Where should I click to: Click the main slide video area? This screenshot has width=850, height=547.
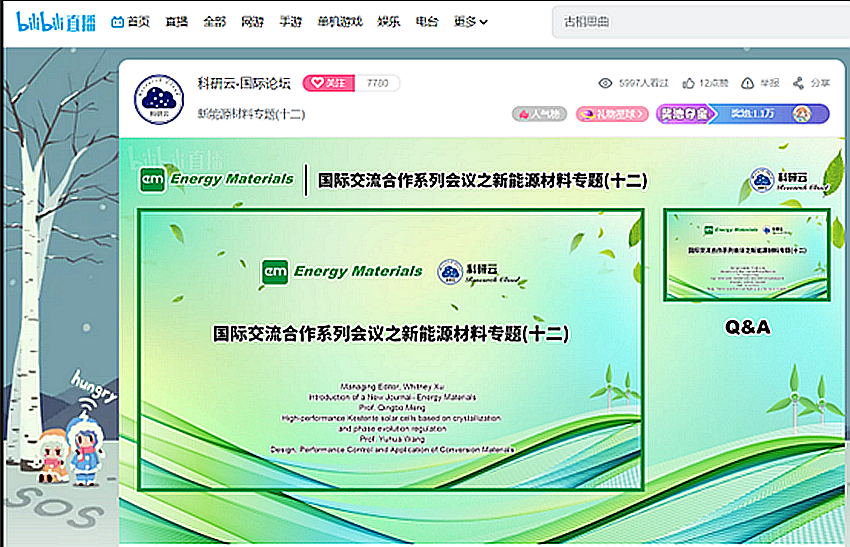(x=391, y=350)
